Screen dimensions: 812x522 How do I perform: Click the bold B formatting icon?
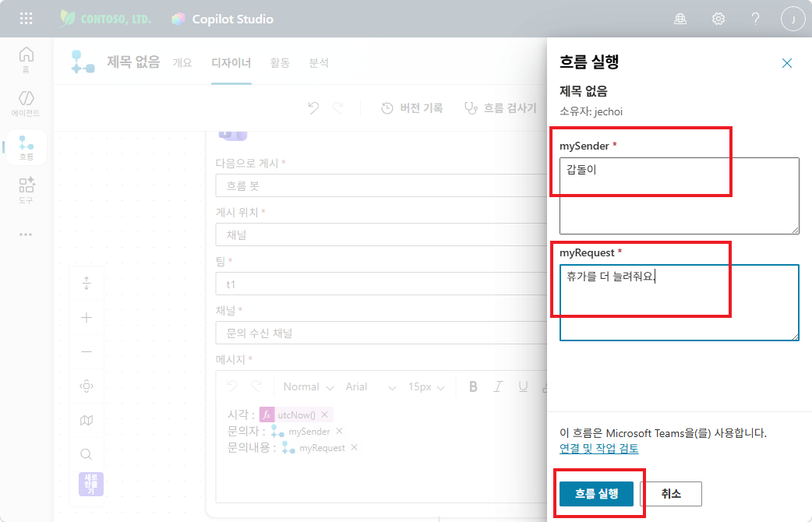pos(473,387)
